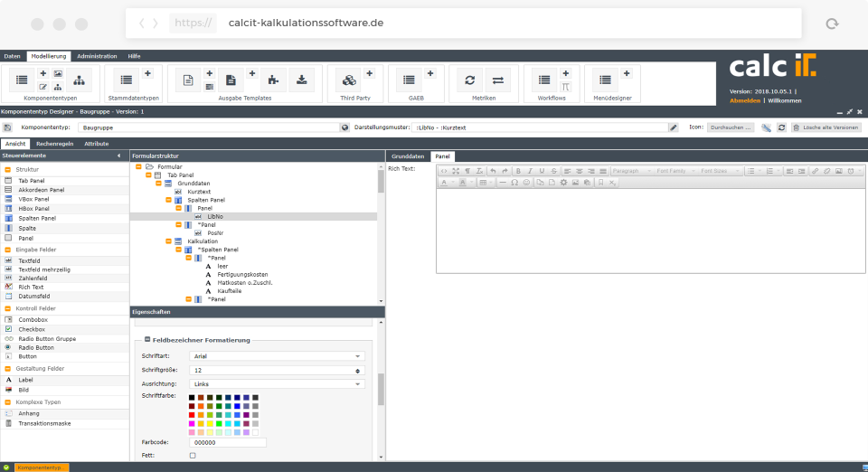Image resolution: width=868 pixels, height=472 pixels.
Task: Select Fertigungskosten label in tree
Action: pos(242,275)
